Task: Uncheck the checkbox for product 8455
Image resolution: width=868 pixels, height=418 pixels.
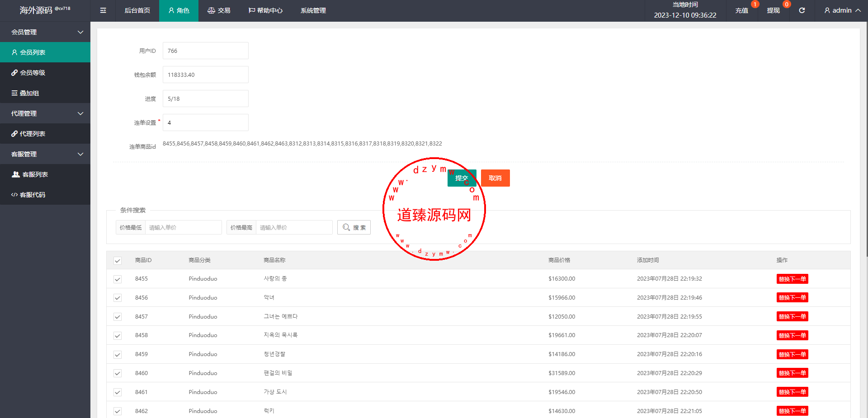Action: (x=118, y=279)
